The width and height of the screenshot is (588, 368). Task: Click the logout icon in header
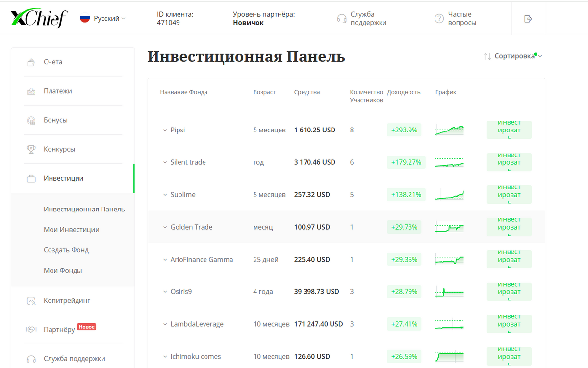click(528, 19)
